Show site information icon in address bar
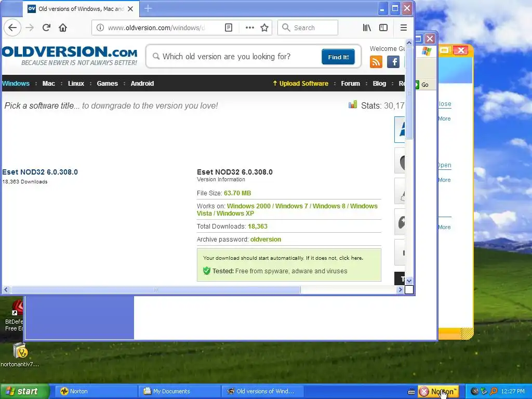532x399 pixels. point(100,28)
